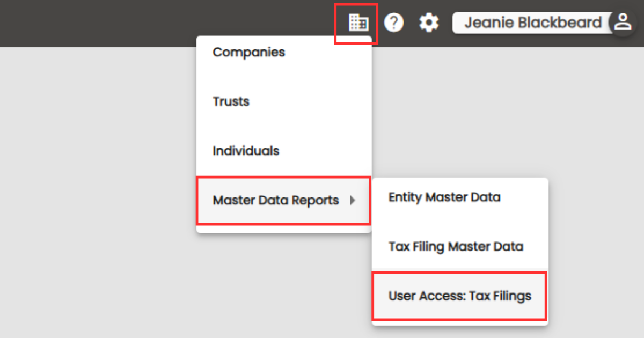The image size is (644, 338).
Task: Open the help question mark icon
Action: [x=394, y=23]
